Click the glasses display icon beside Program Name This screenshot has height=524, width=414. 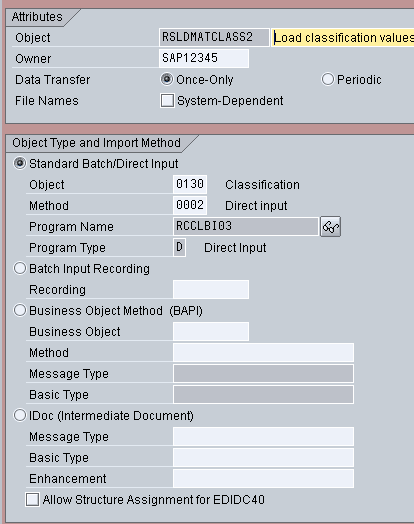330,227
